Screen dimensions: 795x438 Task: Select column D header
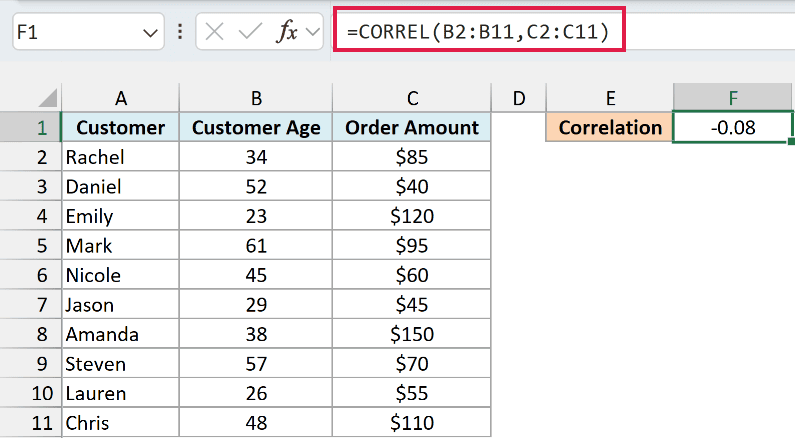(x=519, y=98)
